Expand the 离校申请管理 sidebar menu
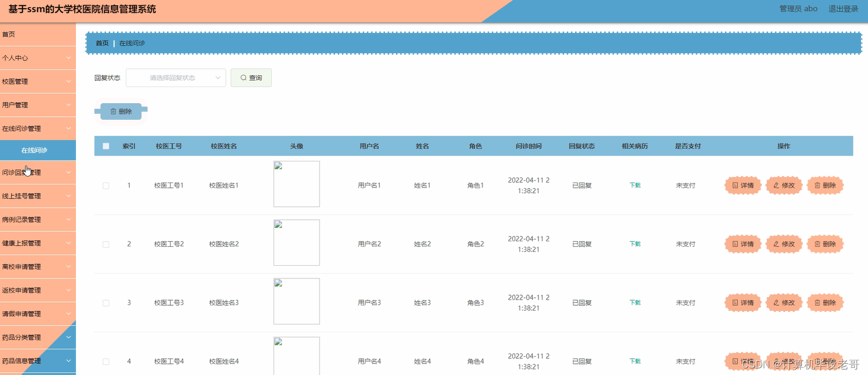This screenshot has width=868, height=375. point(38,267)
